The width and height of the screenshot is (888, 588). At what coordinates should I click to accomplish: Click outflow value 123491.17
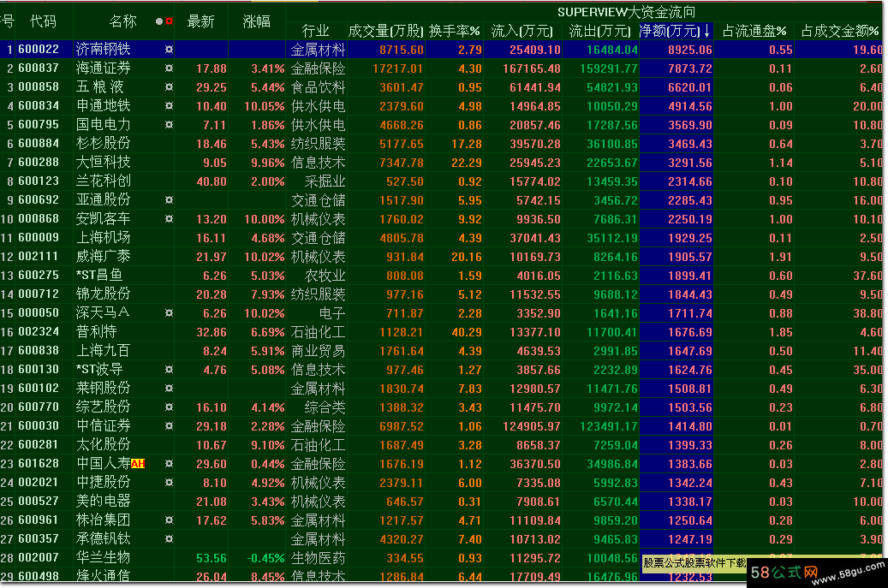pos(609,426)
